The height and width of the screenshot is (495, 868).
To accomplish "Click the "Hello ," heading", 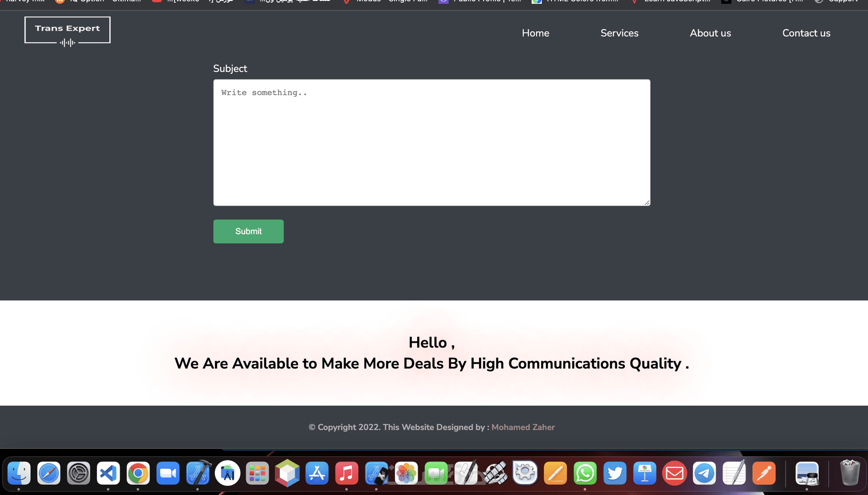I will pos(431,342).
